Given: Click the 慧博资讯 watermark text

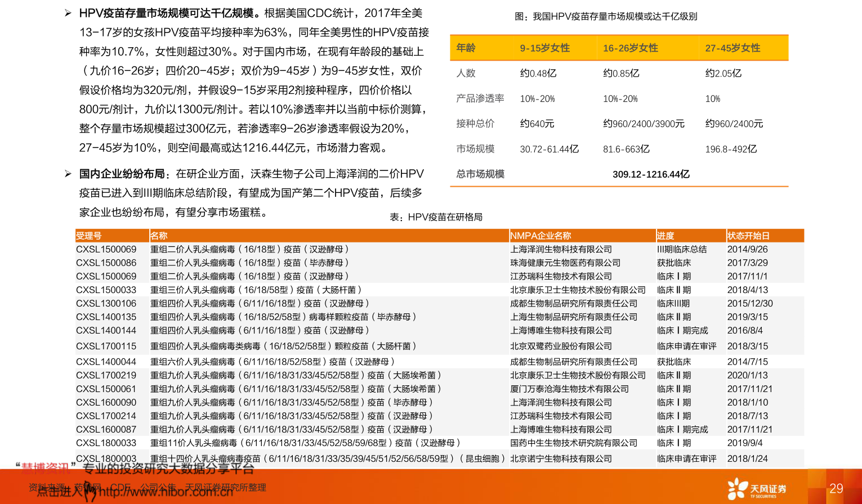Looking at the screenshot, I should (x=45, y=468).
